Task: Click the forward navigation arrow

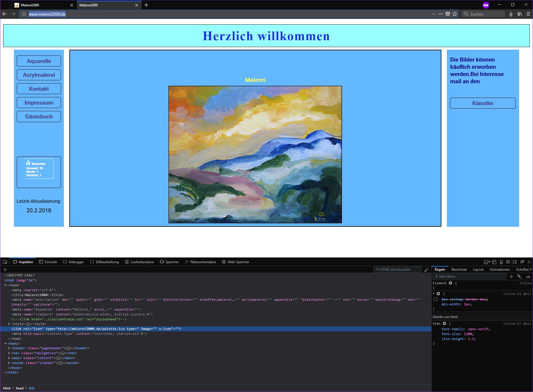Action: (13, 14)
